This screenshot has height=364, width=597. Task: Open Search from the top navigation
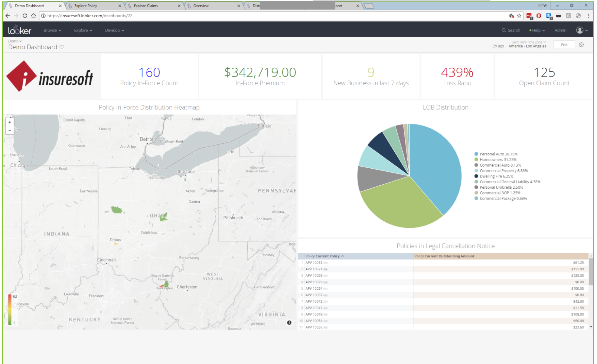pos(511,30)
